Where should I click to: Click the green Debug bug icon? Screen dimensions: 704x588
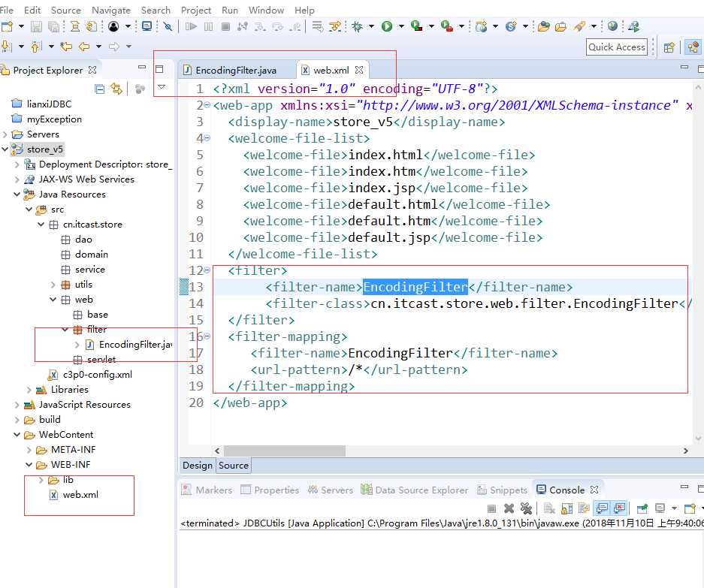point(358,26)
